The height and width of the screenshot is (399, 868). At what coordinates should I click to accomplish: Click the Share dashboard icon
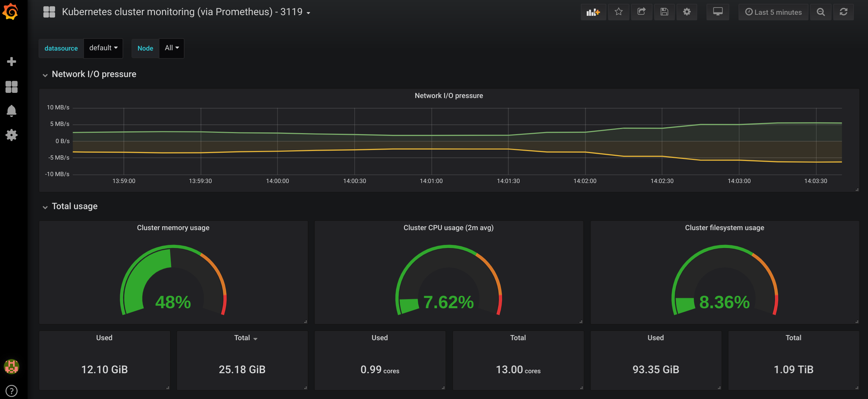tap(641, 12)
